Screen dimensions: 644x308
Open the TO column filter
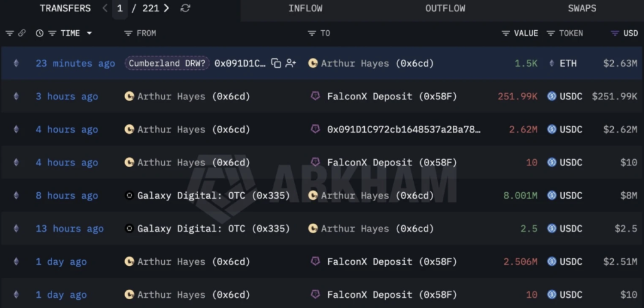(x=312, y=33)
